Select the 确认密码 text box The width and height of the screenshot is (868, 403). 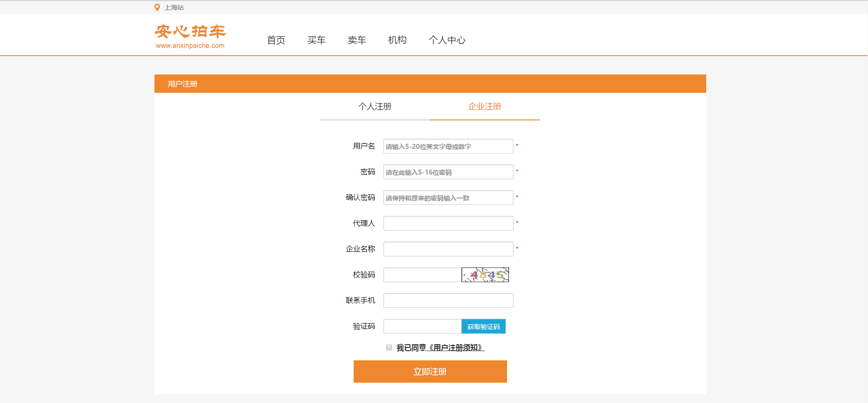(448, 198)
